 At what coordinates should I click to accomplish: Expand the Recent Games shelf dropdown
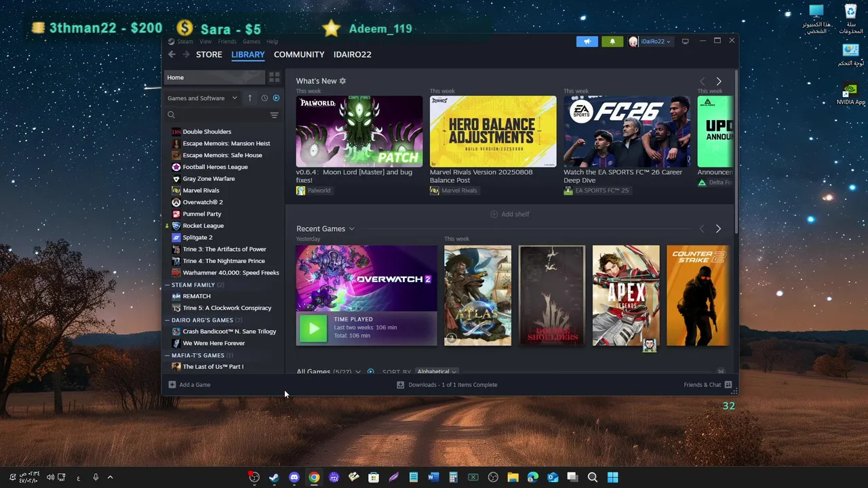[x=351, y=229]
